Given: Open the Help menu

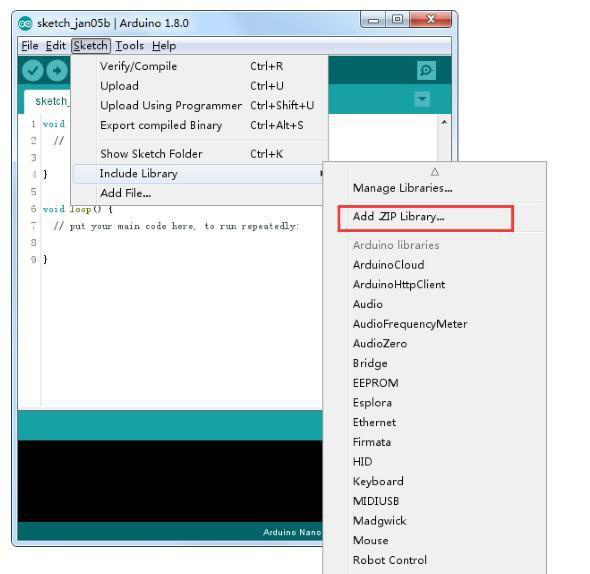Looking at the screenshot, I should pyautogui.click(x=164, y=46).
